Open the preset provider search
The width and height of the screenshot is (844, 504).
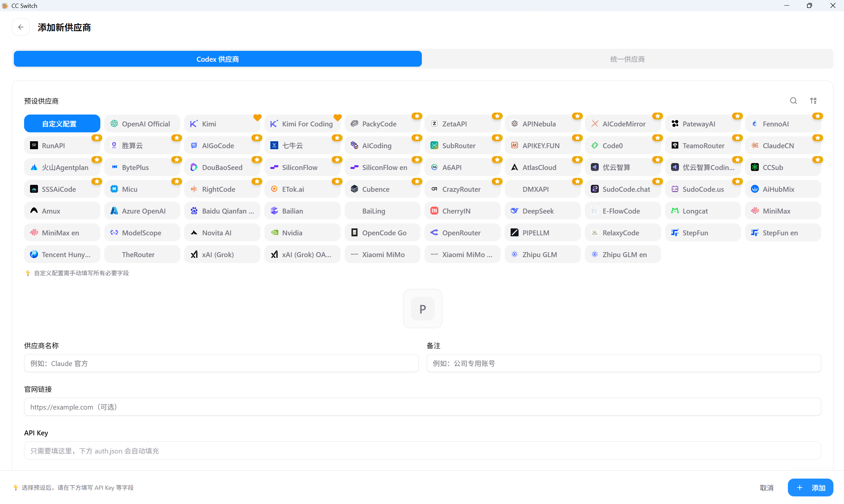point(793,101)
